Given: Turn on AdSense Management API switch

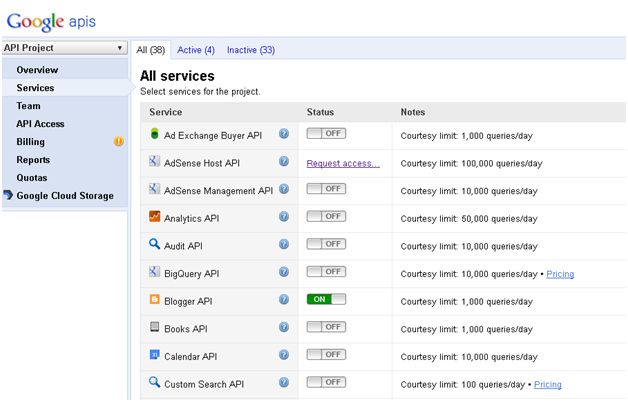Looking at the screenshot, I should pyautogui.click(x=326, y=189).
